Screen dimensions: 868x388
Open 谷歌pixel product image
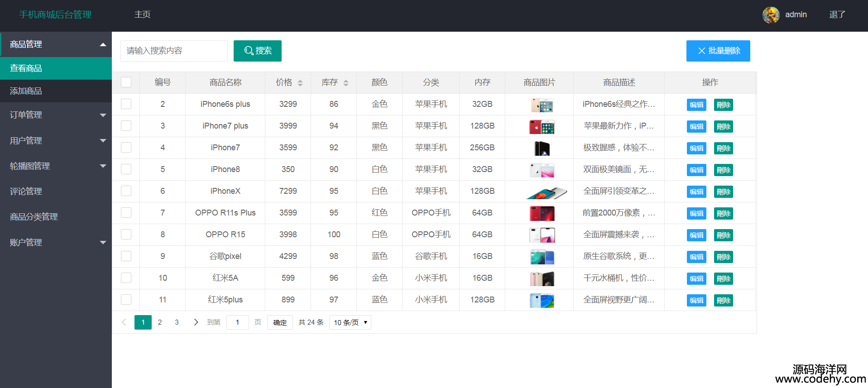point(542,257)
